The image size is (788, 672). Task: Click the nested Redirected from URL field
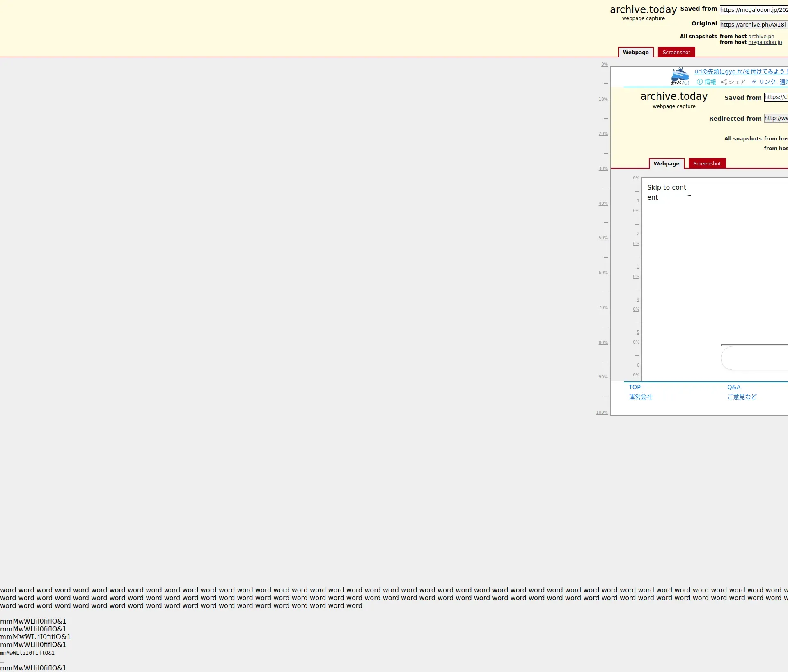[776, 118]
